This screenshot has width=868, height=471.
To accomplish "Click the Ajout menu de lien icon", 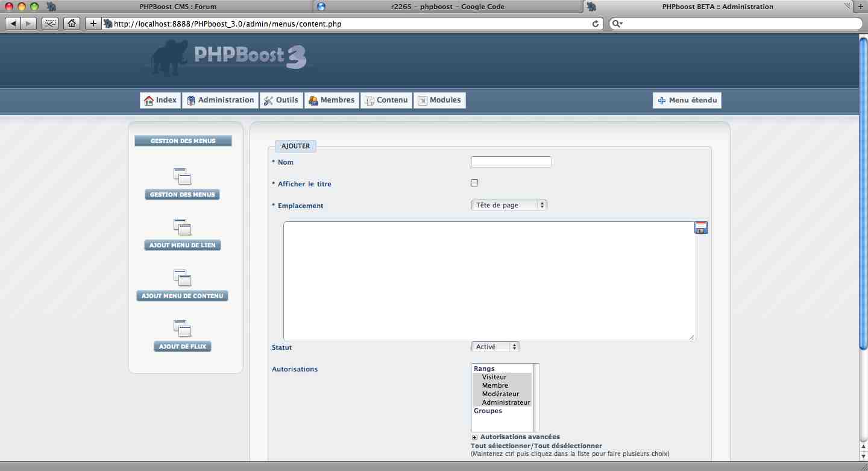I will click(x=182, y=227).
